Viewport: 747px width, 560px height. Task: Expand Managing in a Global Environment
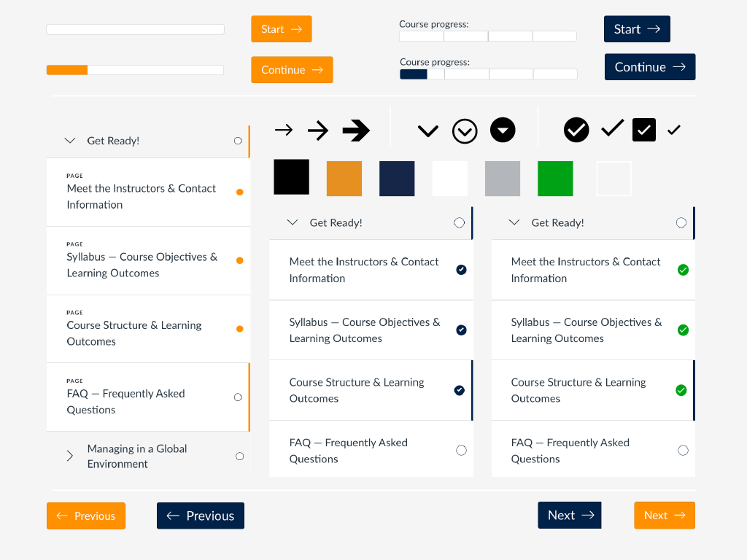[70, 456]
